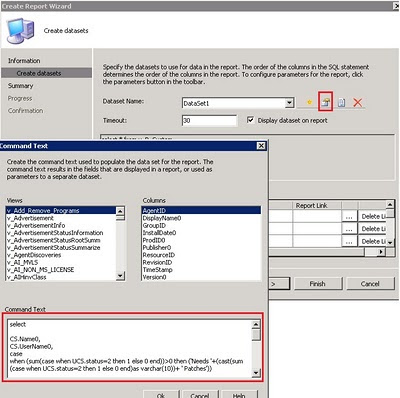
Task: Toggle Display dataset on report checkbox
Action: click(x=250, y=120)
